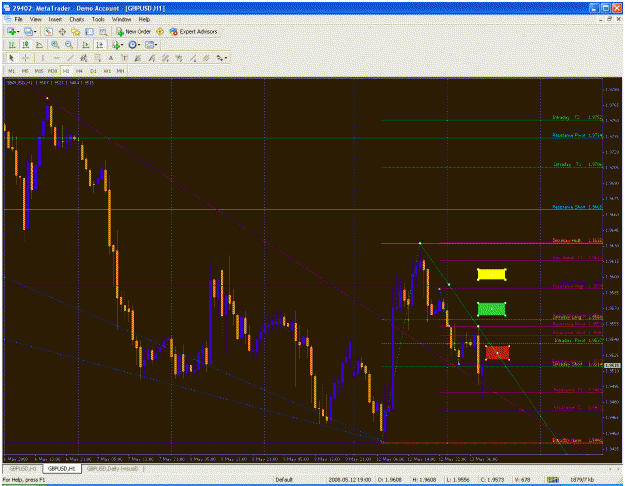Viewport: 625px width, 486px height.
Task: Switch to the GBPUSD,Daily (visual) tab
Action: click(112, 468)
